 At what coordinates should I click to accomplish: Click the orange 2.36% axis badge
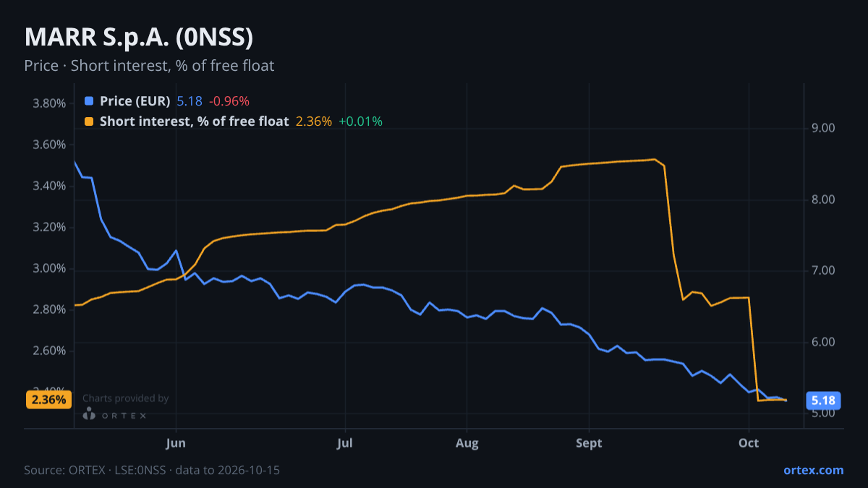[x=48, y=399]
